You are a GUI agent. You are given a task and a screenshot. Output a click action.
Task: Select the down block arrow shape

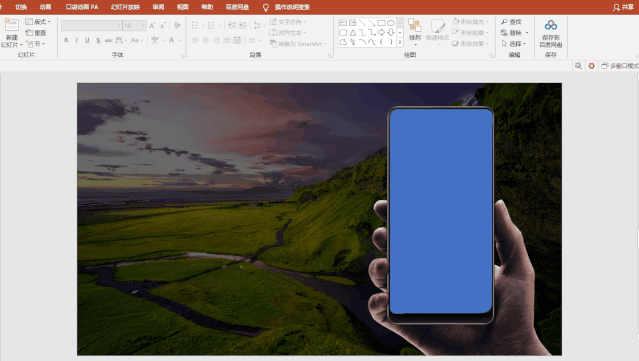point(391,33)
